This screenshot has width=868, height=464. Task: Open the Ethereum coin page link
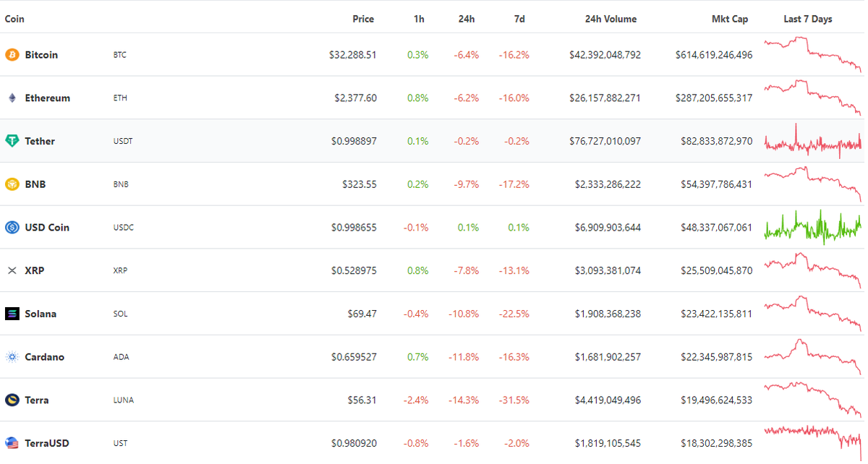click(x=48, y=98)
